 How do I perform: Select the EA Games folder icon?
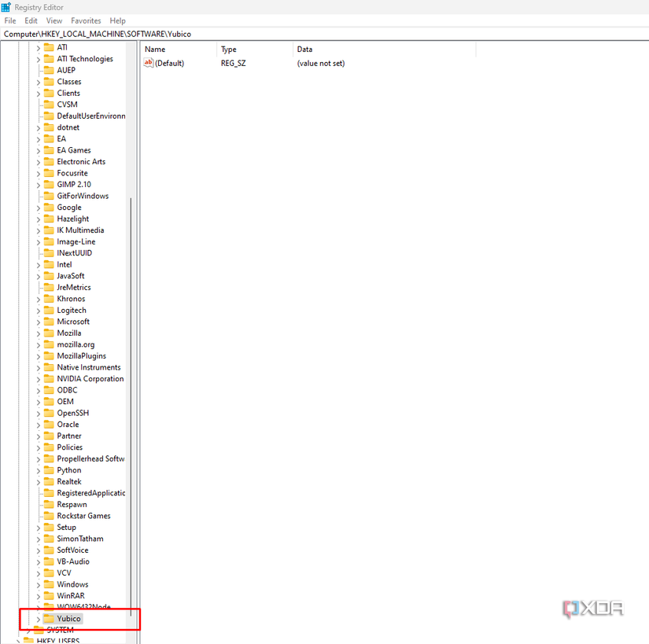pos(49,150)
